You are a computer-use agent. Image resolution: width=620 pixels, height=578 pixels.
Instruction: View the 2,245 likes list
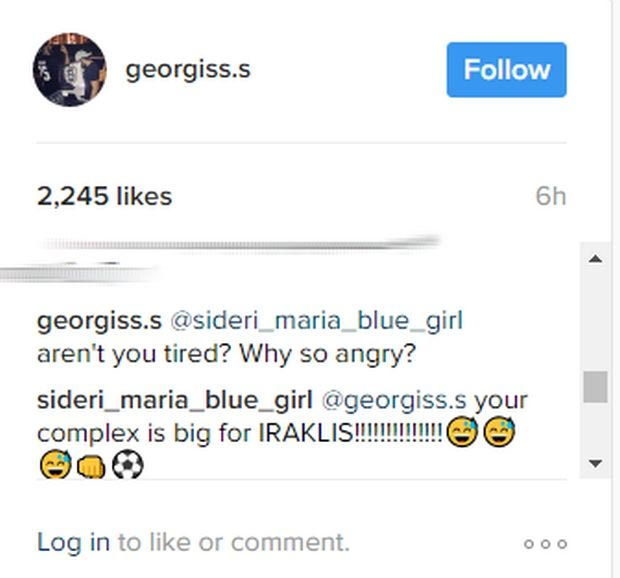click(x=104, y=196)
